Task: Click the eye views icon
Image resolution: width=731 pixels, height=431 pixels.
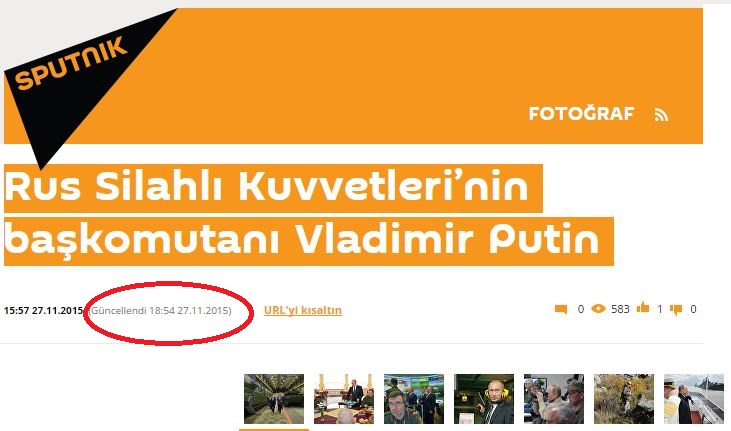Action: [x=598, y=309]
